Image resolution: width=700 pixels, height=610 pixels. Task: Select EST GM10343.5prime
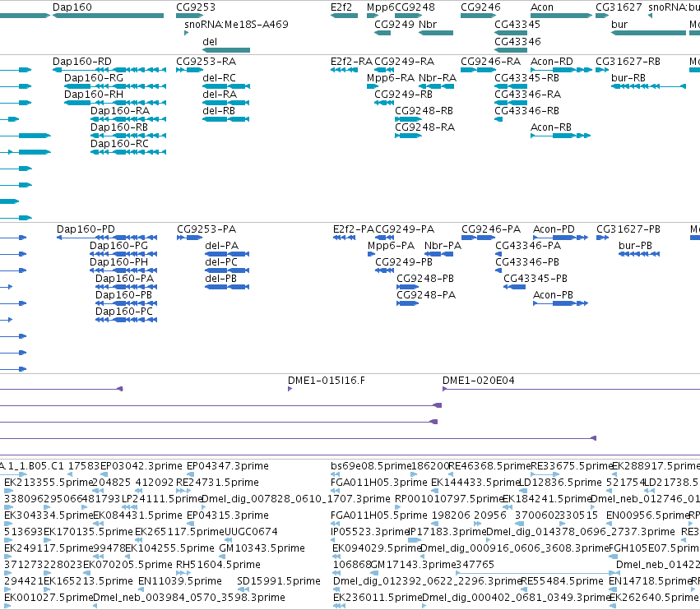pyautogui.click(x=262, y=548)
